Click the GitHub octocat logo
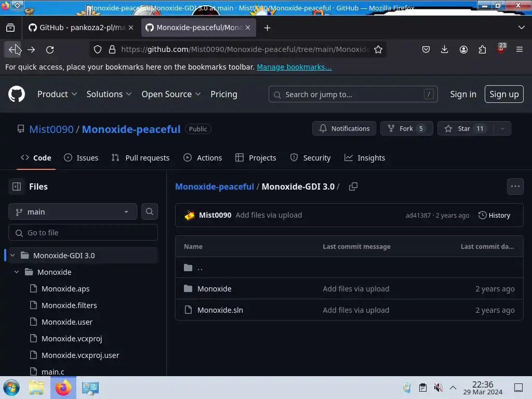This screenshot has height=399, width=532. click(x=16, y=94)
